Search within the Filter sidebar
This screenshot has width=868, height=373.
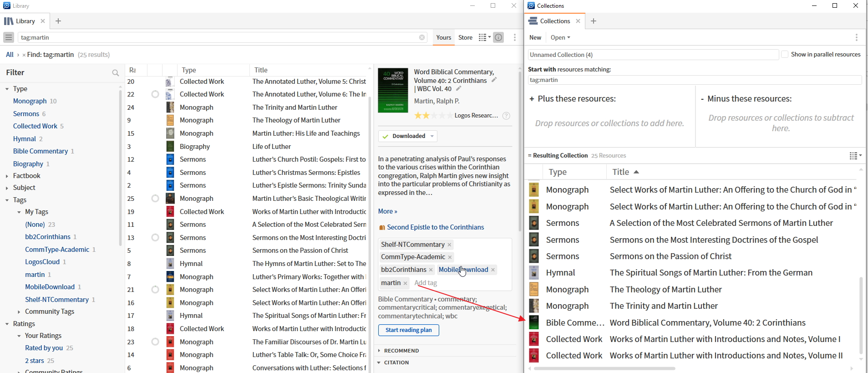(x=116, y=73)
